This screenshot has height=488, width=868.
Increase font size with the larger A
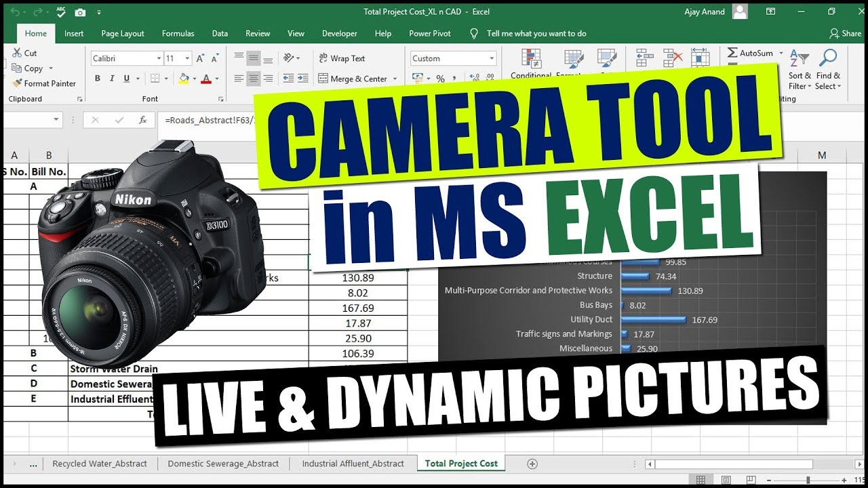[200, 58]
